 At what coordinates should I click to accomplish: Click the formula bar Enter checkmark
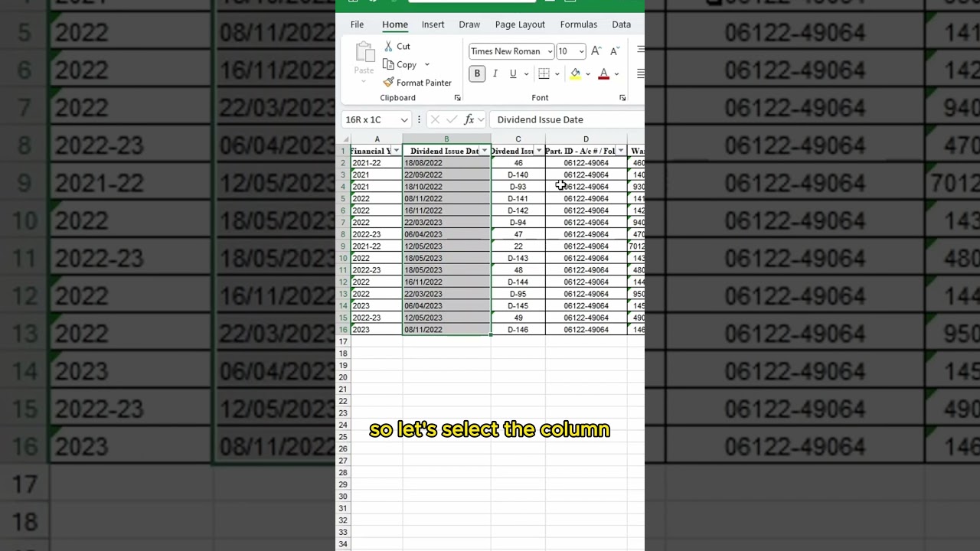coord(452,119)
